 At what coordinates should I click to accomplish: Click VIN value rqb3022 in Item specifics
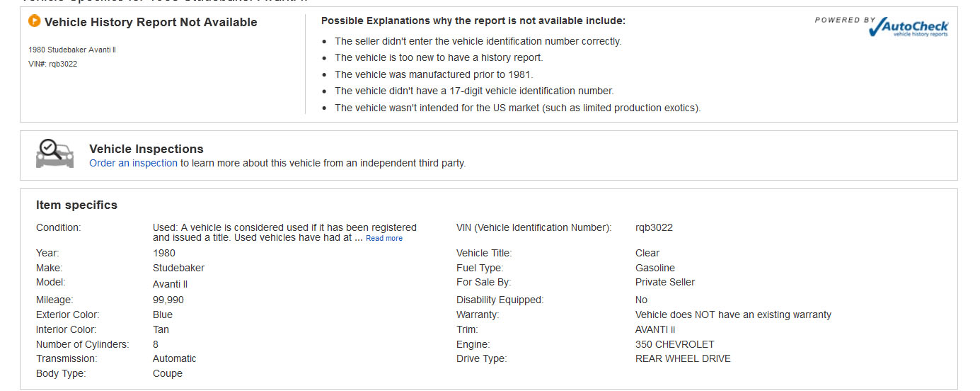[654, 227]
